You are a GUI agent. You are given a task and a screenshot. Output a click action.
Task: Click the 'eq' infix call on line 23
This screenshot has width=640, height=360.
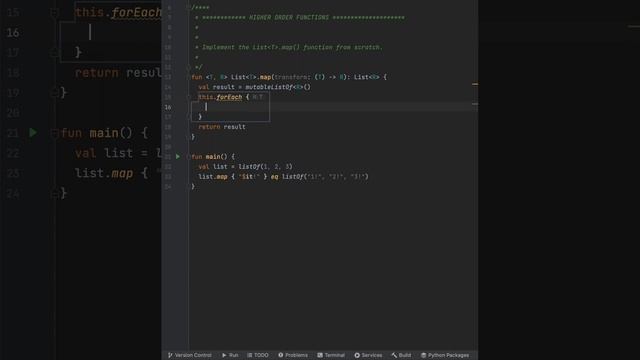coord(274,177)
